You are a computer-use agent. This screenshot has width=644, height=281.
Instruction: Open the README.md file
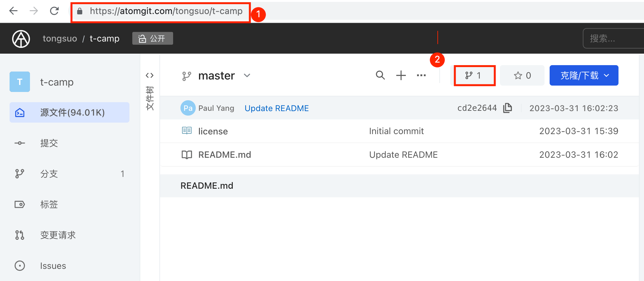(x=224, y=155)
